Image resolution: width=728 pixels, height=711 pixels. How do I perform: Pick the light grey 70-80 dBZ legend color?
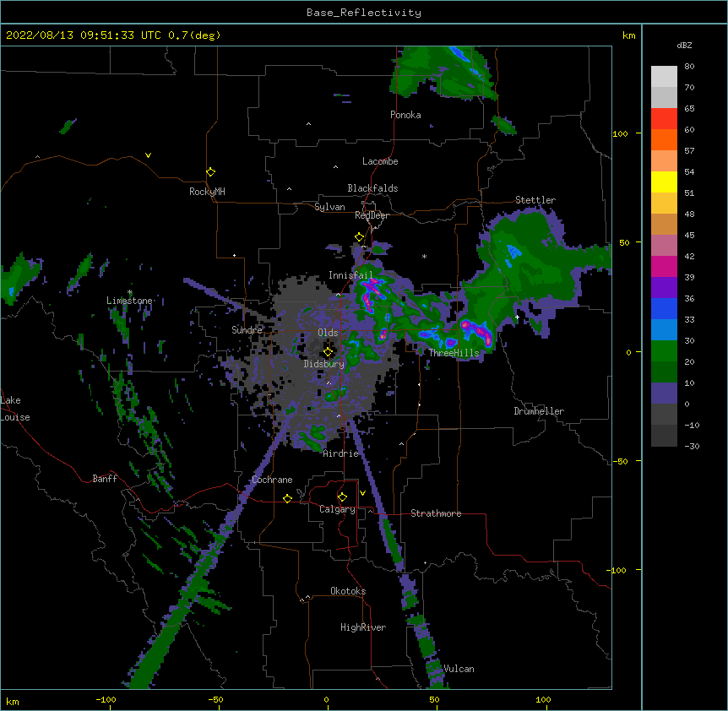pyautogui.click(x=664, y=77)
